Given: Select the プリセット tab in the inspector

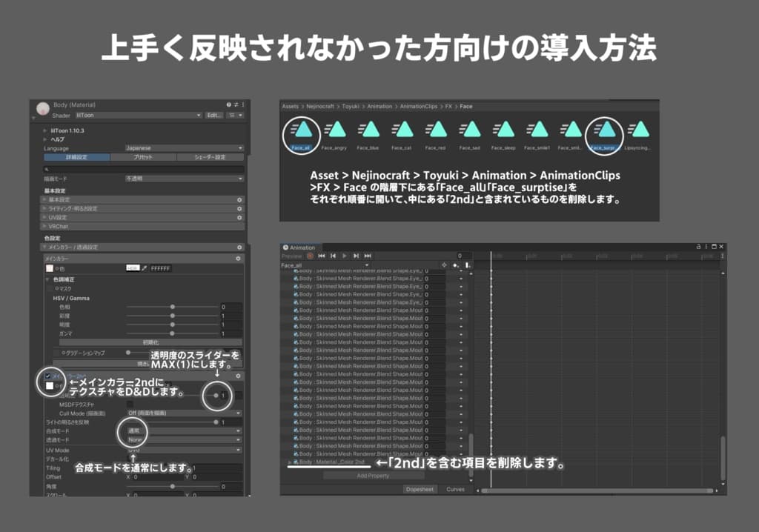Looking at the screenshot, I should point(142,157).
